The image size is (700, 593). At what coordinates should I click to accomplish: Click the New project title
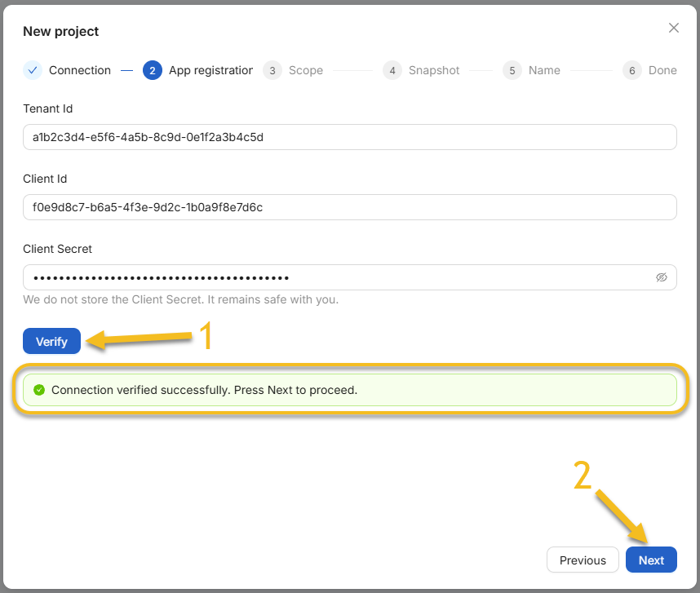(60, 31)
